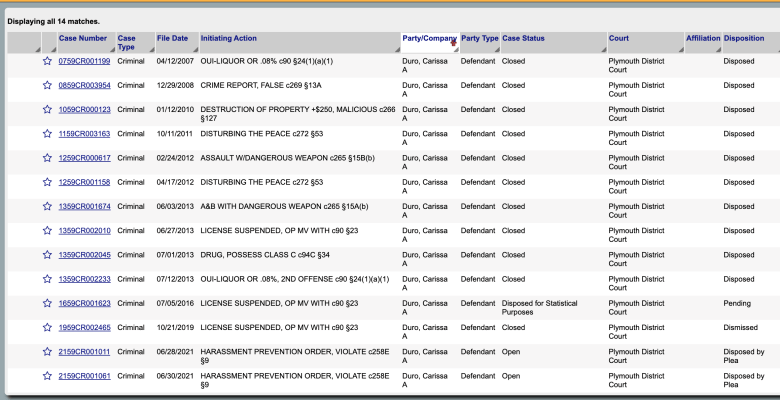Sort by Case Number column header

pyautogui.click(x=83, y=38)
